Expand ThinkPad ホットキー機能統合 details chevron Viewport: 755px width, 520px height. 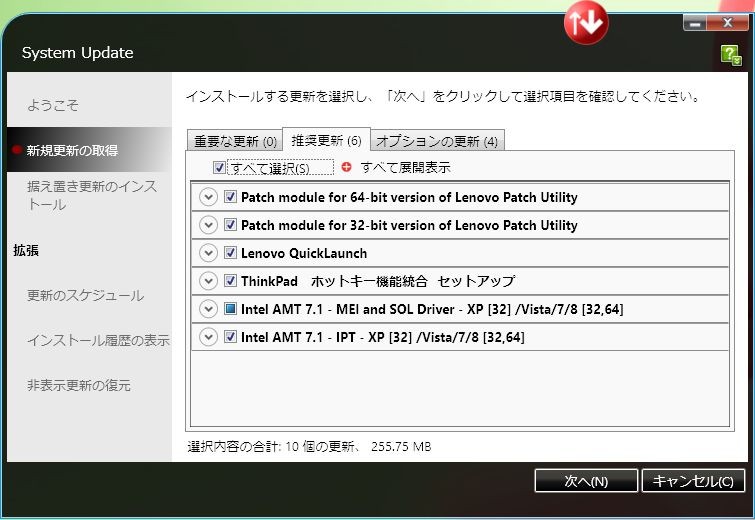208,281
